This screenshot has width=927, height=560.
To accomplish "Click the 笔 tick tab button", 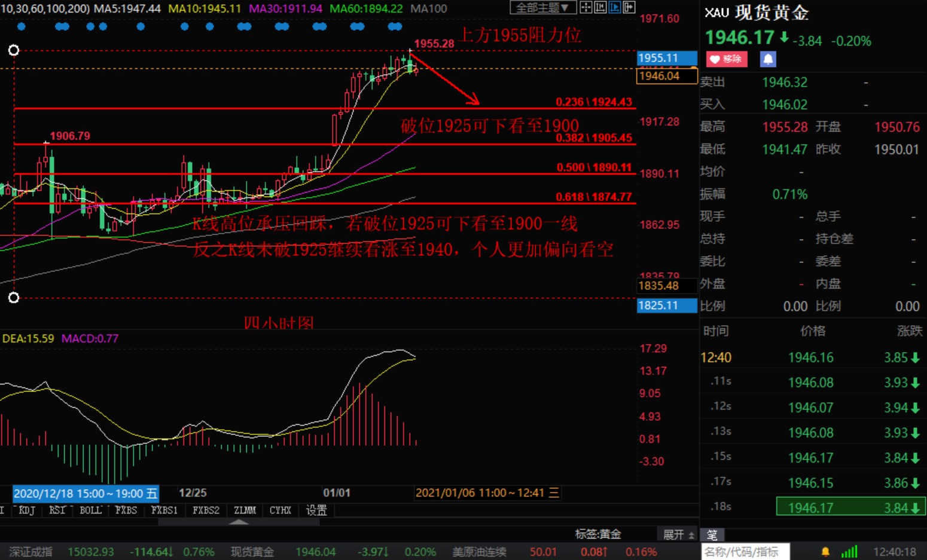I will tap(712, 535).
